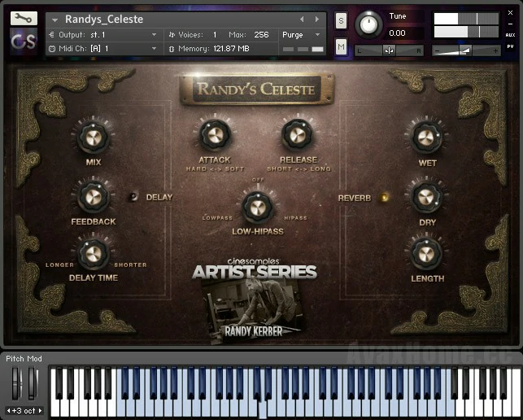Click the HIPASS label

(295, 218)
